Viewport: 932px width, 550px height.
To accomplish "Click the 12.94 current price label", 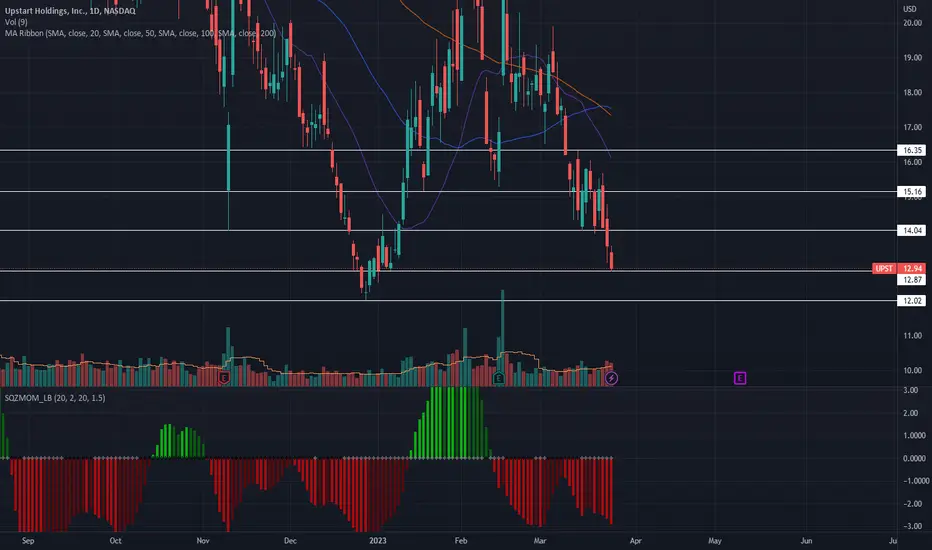I will 912,268.
